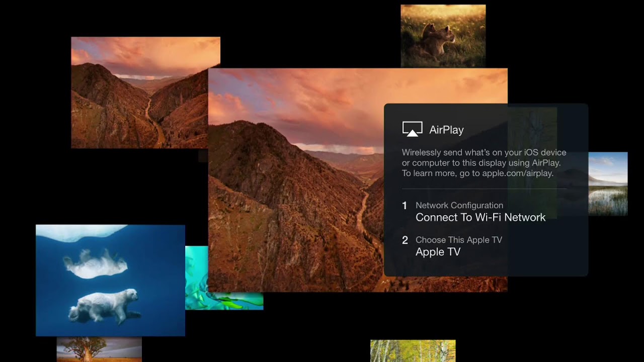This screenshot has width=644, height=362.
Task: Click the Choose This Apple TV label
Action: coord(459,240)
